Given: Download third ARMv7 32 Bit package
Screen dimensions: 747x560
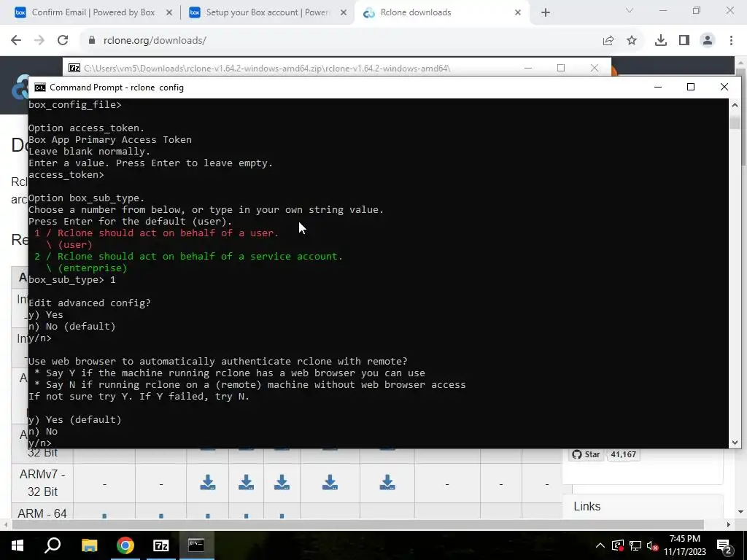Looking at the screenshot, I should coord(282,483).
